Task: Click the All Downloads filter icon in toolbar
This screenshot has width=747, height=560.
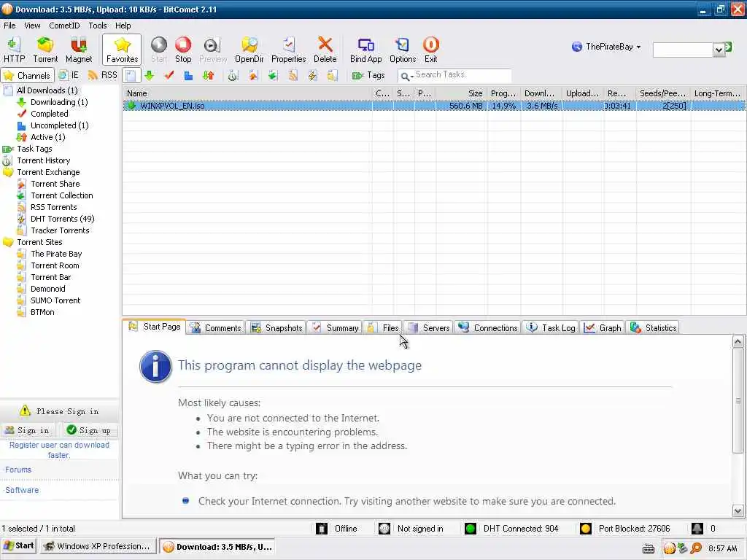Action: 131,75
